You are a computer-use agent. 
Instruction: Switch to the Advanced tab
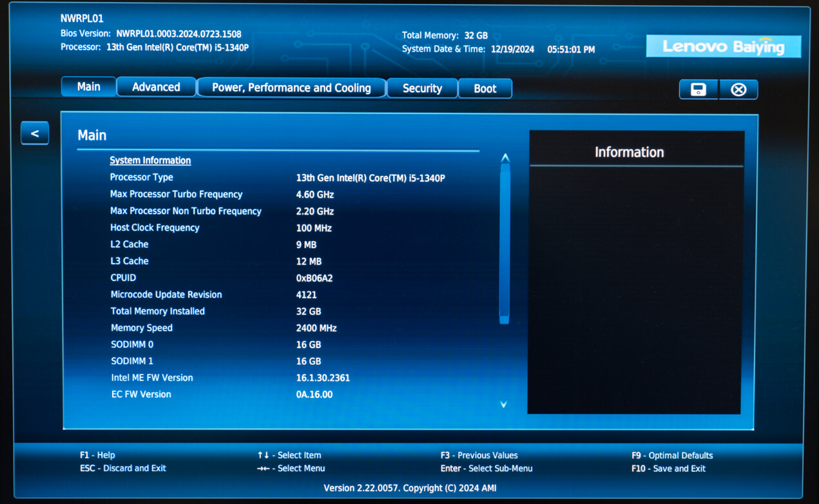pos(156,87)
